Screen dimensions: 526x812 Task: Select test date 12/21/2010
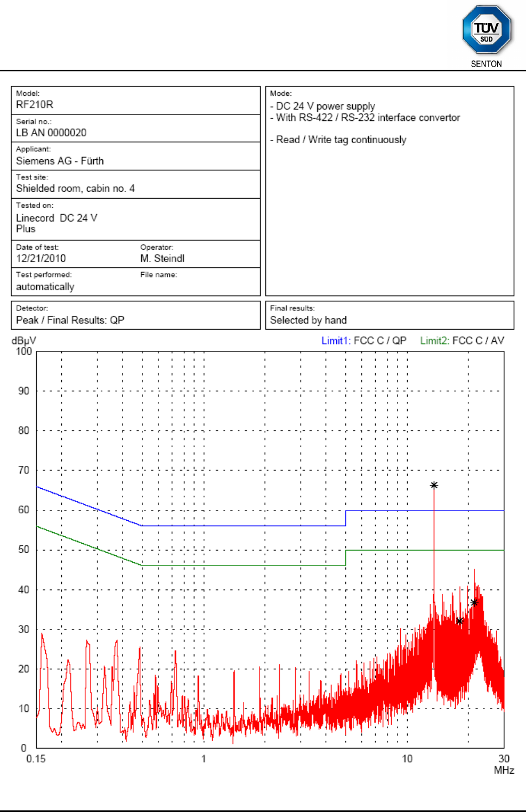41,258
